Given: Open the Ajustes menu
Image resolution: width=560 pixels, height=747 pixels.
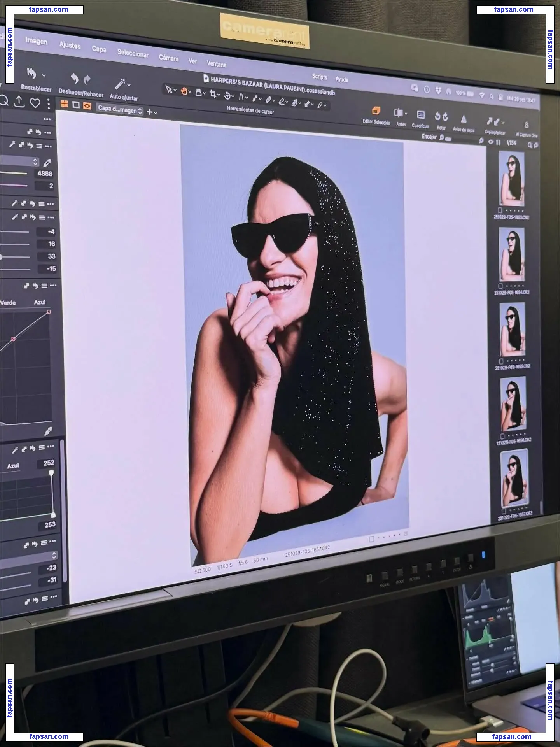Looking at the screenshot, I should (x=70, y=45).
